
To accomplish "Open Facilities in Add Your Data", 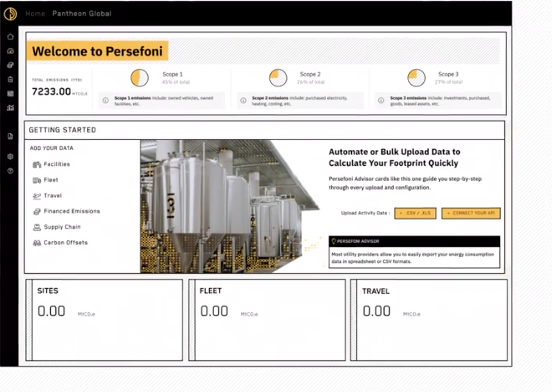I will point(57,164).
